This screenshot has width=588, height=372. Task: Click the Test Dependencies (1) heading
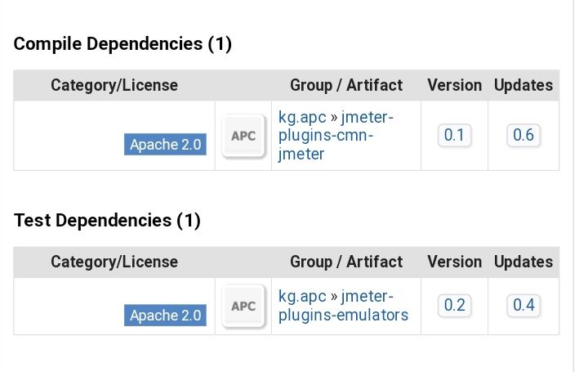(x=107, y=221)
